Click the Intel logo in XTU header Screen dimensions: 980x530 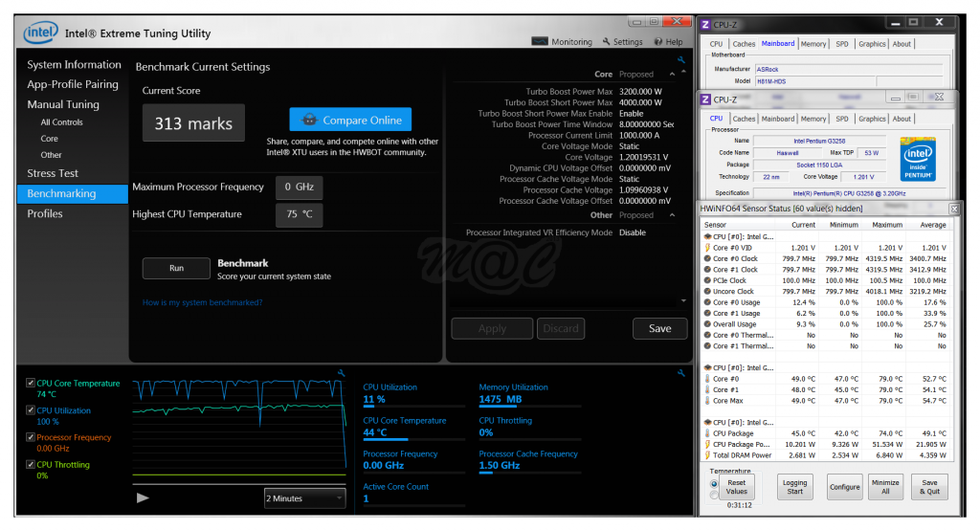[x=41, y=34]
